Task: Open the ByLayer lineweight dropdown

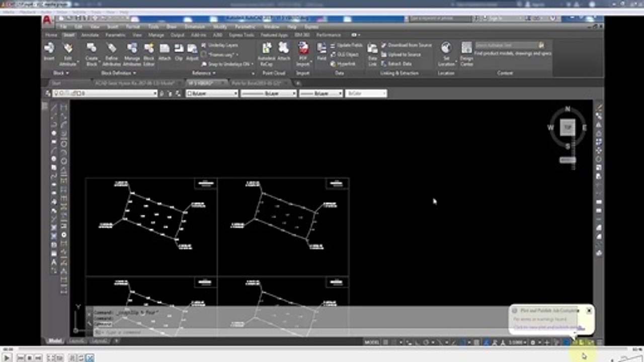Action: point(321,94)
